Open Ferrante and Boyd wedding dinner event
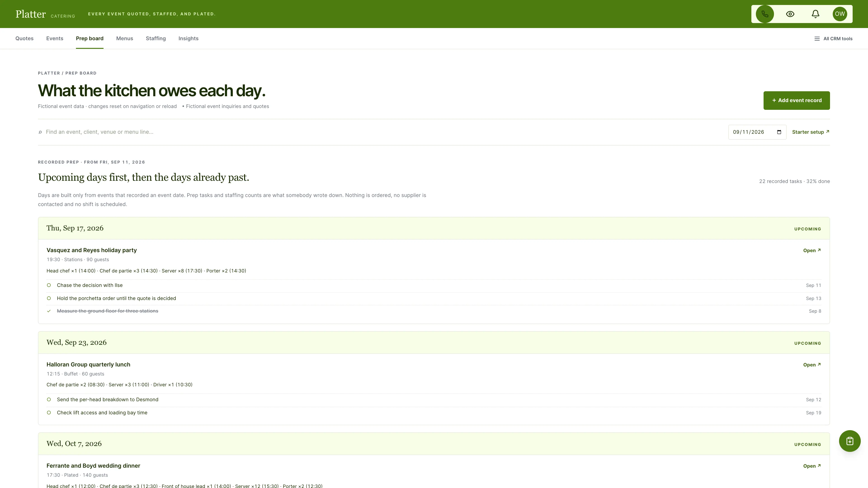 coord(812,466)
